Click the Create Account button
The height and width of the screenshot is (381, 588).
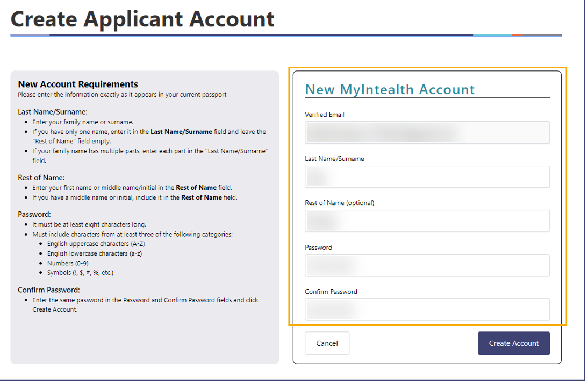click(513, 343)
